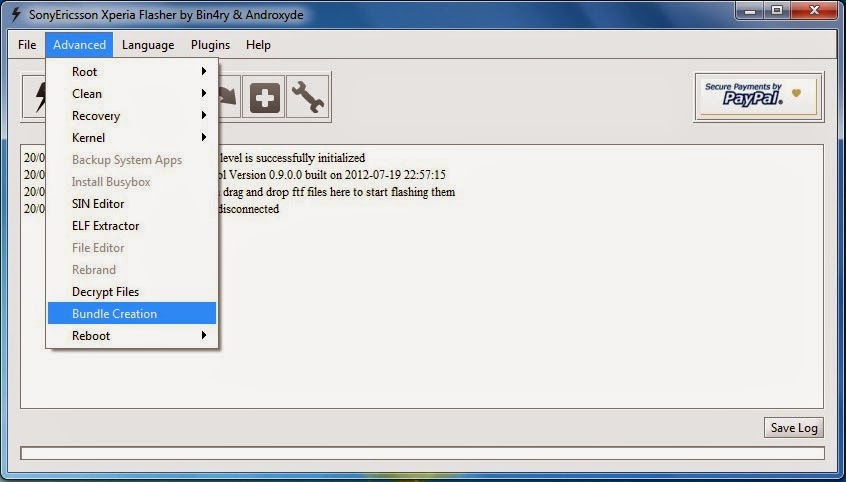Select Decrypt Files menu entry
This screenshot has width=846, height=482.
[132, 292]
